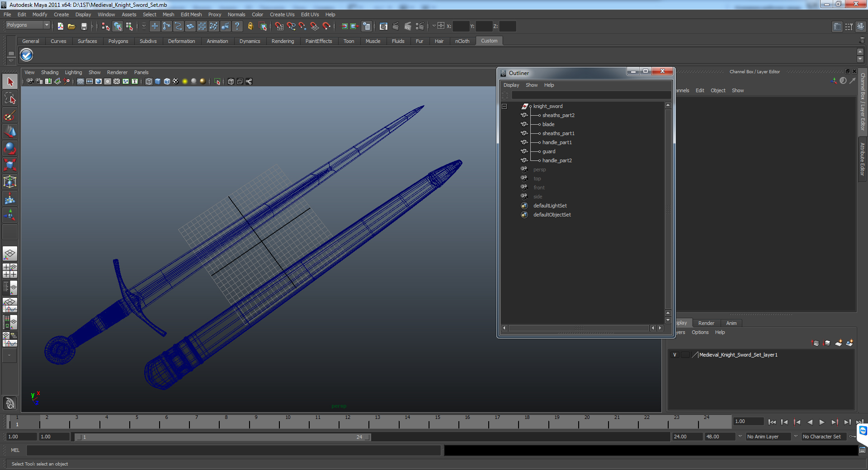This screenshot has height=470, width=868.
Task: Click the MEL command line input field
Action: click(233, 450)
